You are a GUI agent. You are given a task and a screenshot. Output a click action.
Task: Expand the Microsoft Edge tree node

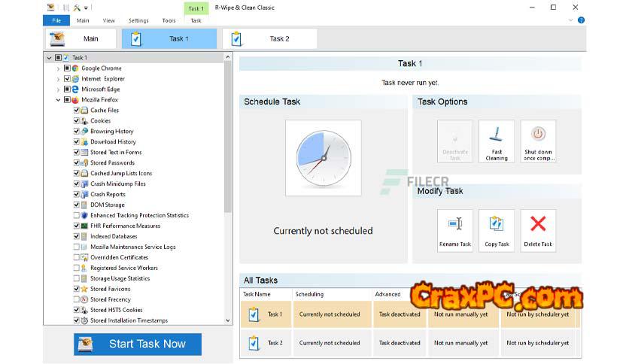(58, 89)
